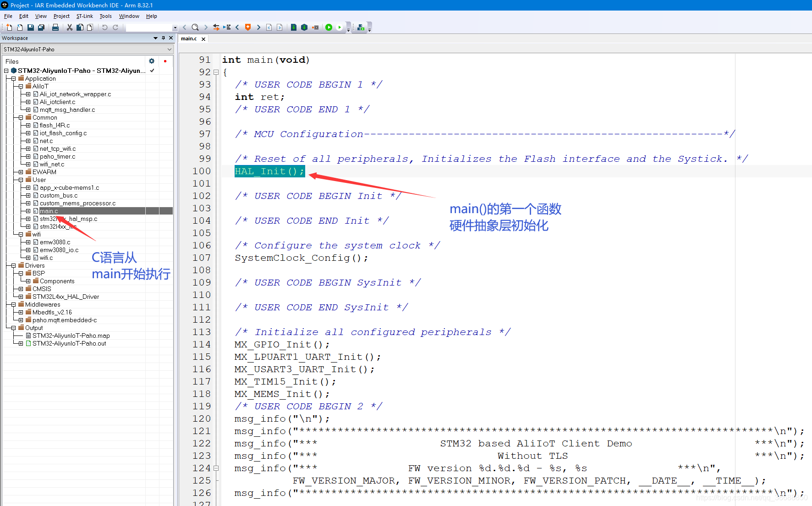Select STM32-AliyunIoT-Paho.map output file
Viewport: 812px width, 506px height.
coord(71,335)
